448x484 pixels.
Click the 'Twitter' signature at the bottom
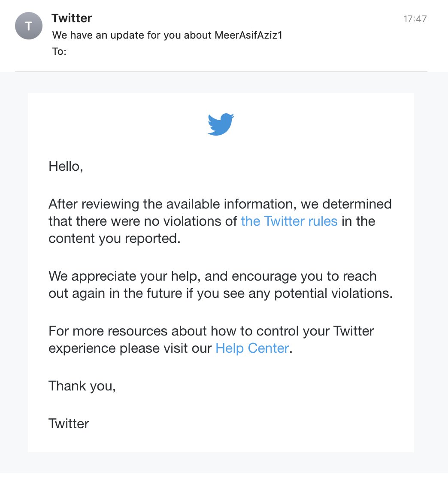tap(69, 423)
